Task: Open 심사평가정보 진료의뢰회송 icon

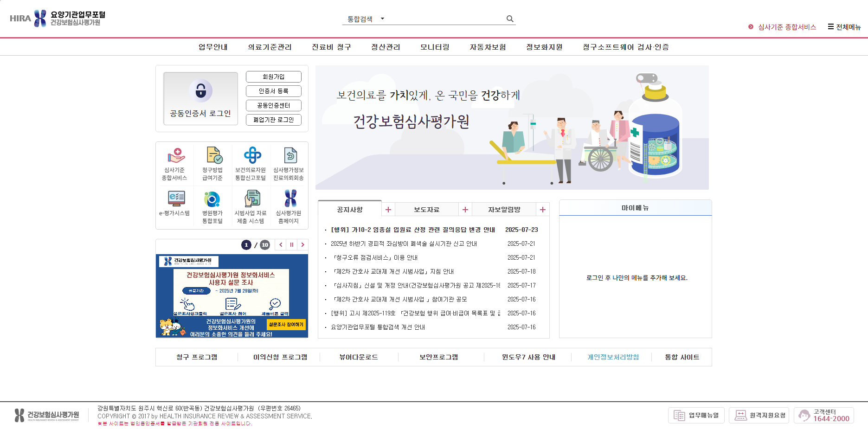Action: tap(289, 164)
